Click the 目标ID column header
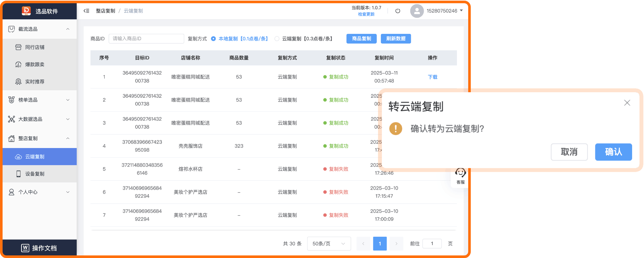The height and width of the screenshot is (258, 644). 142,58
